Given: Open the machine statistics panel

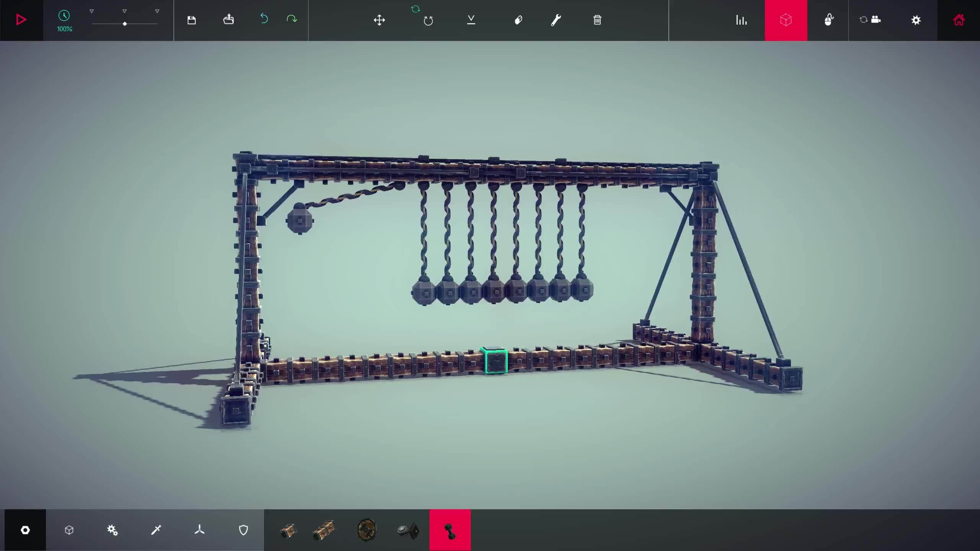Looking at the screenshot, I should coord(741,20).
